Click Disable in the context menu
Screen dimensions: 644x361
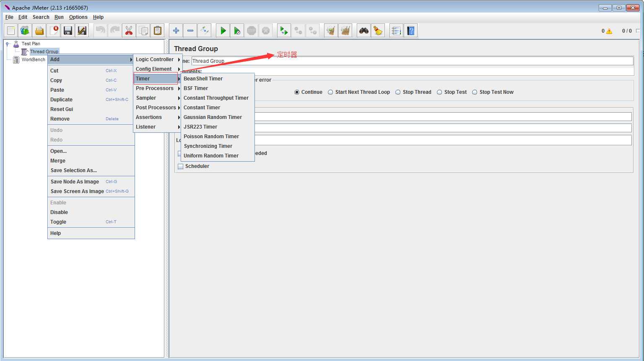(x=91, y=212)
